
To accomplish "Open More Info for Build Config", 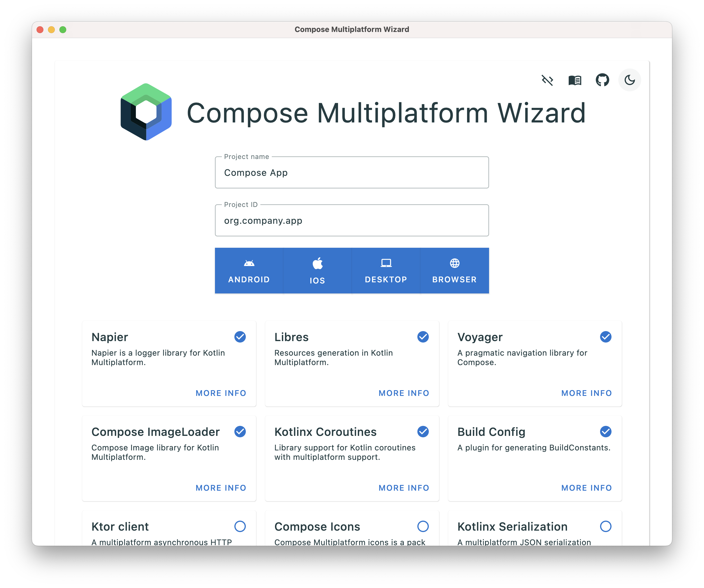I will click(x=586, y=488).
